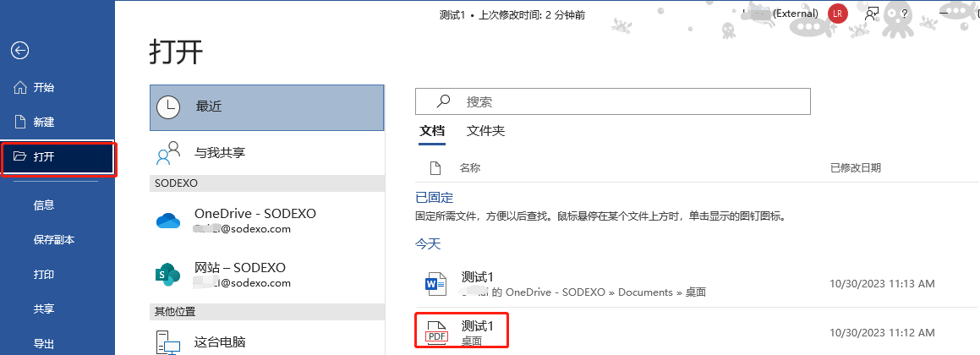Open 网站 – SODEXO SharePoint location
The height and width of the screenshot is (355, 980).
(x=267, y=275)
